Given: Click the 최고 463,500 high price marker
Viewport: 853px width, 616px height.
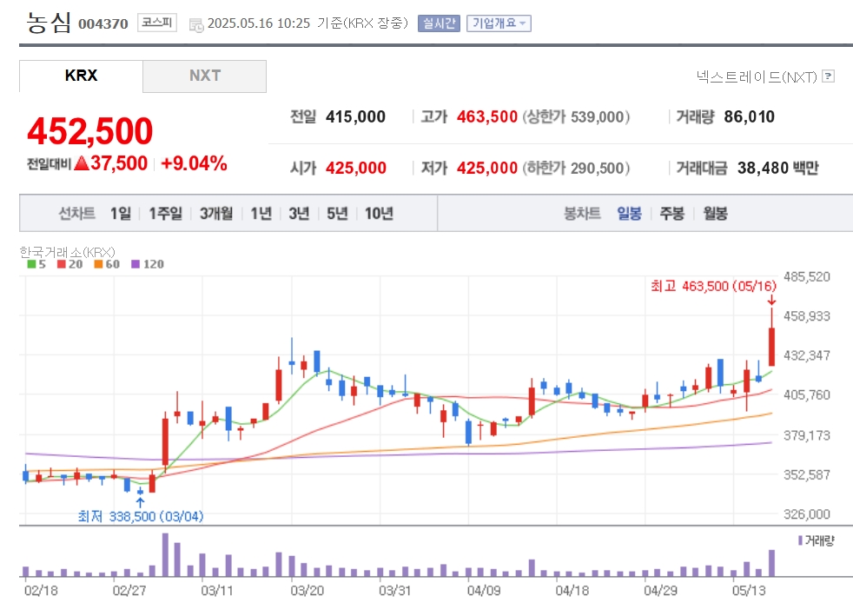Looking at the screenshot, I should click(714, 286).
